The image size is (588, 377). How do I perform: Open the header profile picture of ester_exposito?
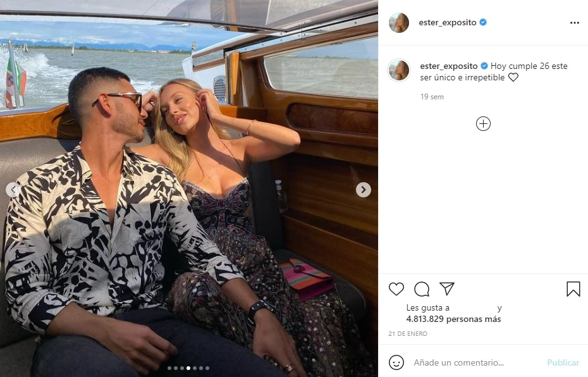coord(399,23)
